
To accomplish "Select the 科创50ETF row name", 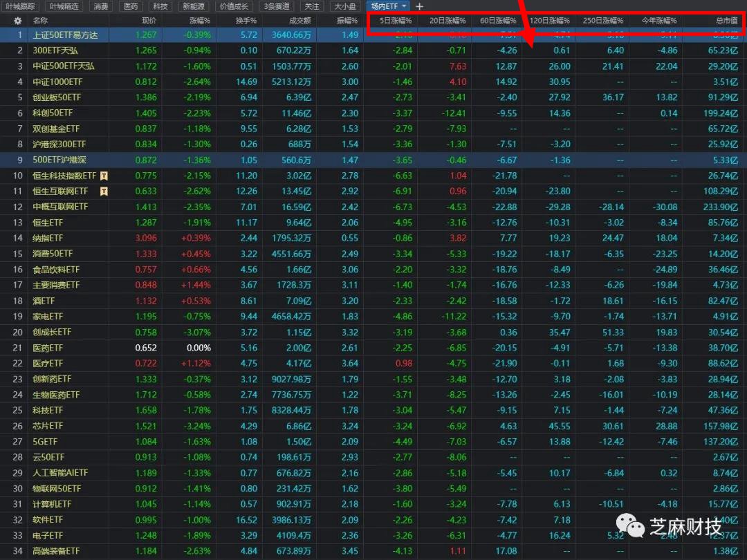I will click(x=53, y=113).
